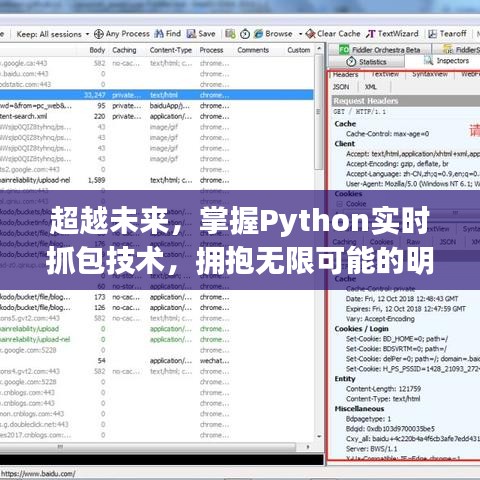Select the XML tab below TextView

pyautogui.click(x=371, y=87)
